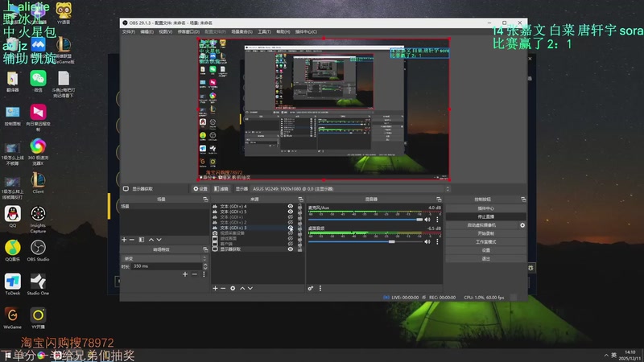
Task: Open the 文件(F) menu
Action: point(129,31)
